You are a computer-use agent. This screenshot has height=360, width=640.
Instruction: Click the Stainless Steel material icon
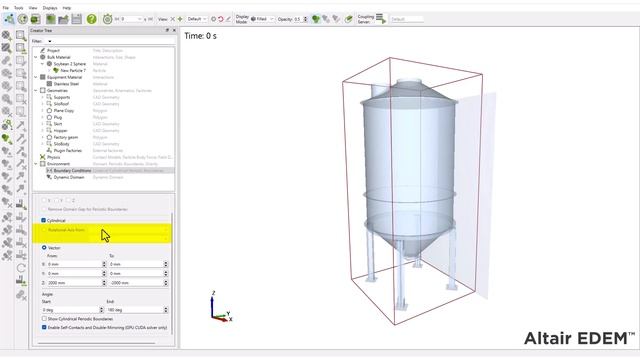pyautogui.click(x=49, y=84)
